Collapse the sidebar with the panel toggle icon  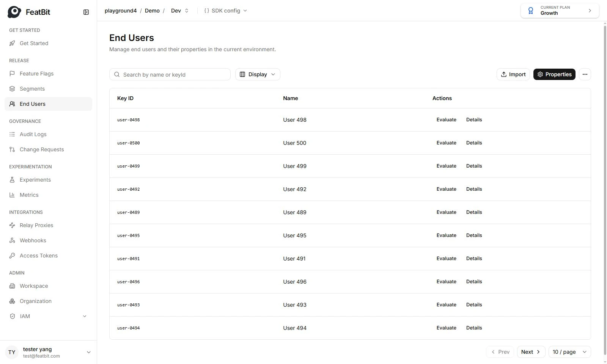click(x=86, y=12)
